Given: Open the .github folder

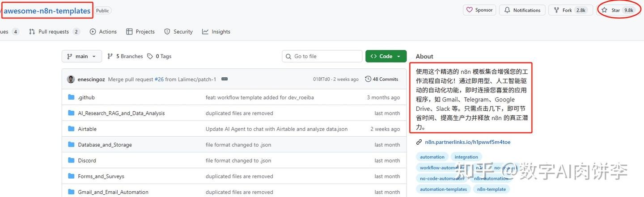Looking at the screenshot, I should pos(86,97).
